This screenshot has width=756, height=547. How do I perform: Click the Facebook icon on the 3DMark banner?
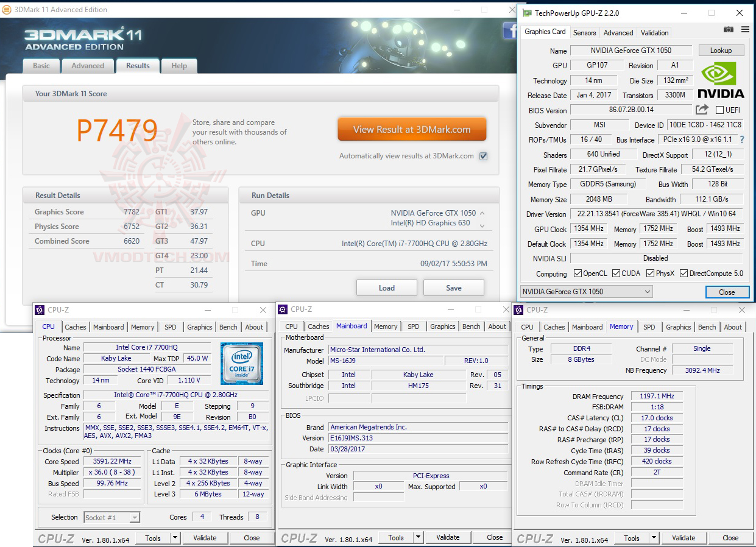click(x=509, y=31)
